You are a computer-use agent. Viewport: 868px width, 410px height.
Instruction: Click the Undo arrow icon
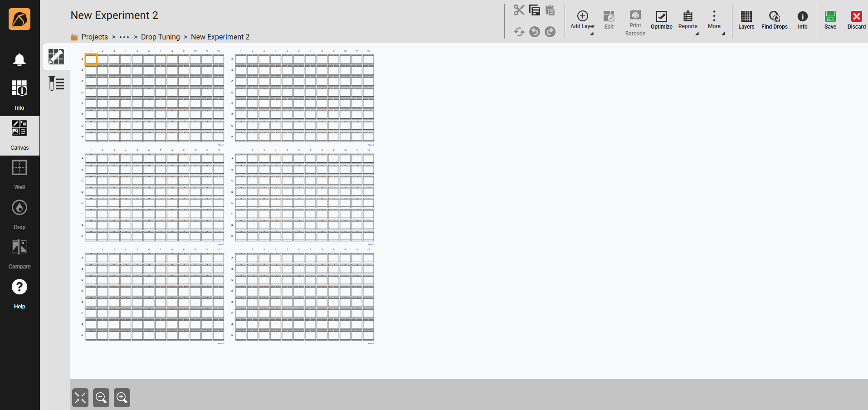click(x=535, y=32)
